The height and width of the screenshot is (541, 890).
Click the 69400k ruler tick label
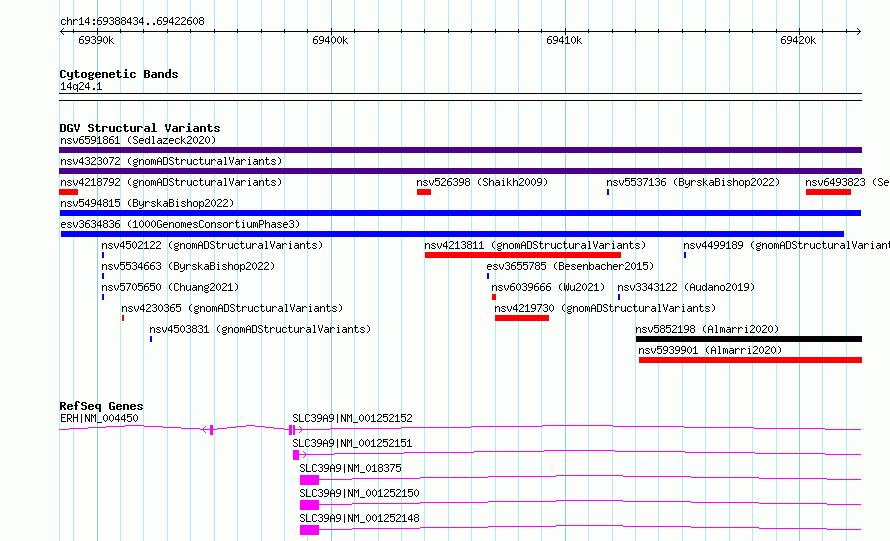[330, 40]
